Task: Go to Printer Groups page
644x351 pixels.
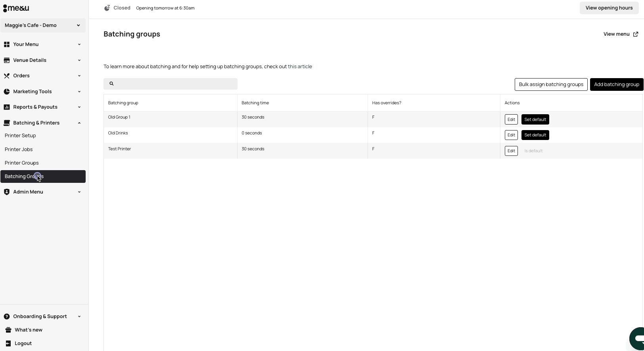Action: pos(22,163)
